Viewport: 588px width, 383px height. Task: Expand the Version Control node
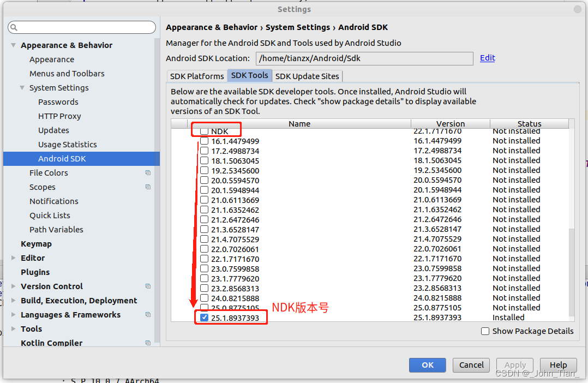[14, 286]
